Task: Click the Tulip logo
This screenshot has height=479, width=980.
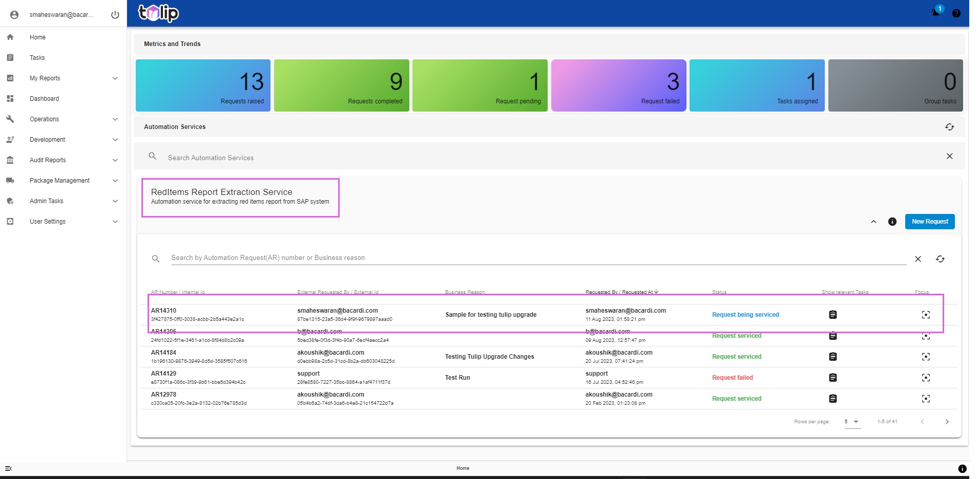Action: 158,13
